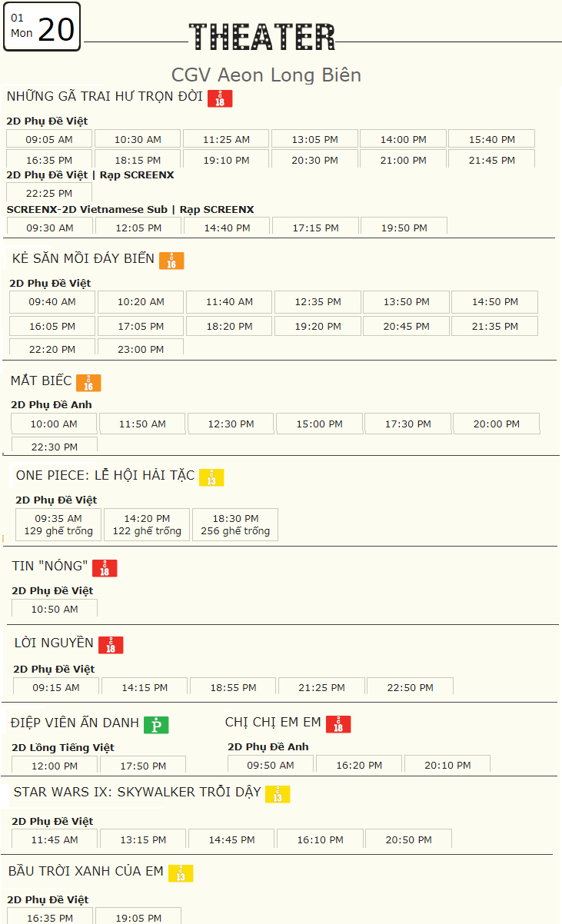
Task: Click the CGV Aeon Long Biên theater name
Action: pyautogui.click(x=266, y=75)
